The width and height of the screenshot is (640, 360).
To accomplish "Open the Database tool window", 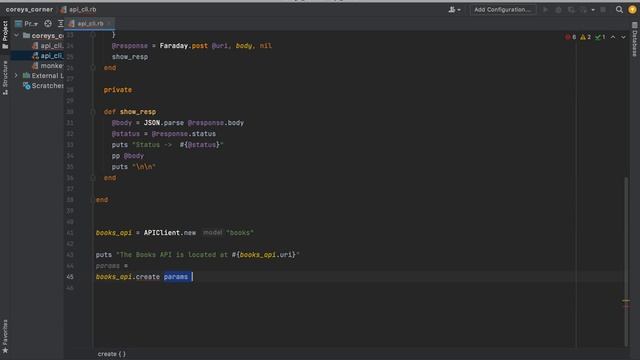I will coord(634,40).
